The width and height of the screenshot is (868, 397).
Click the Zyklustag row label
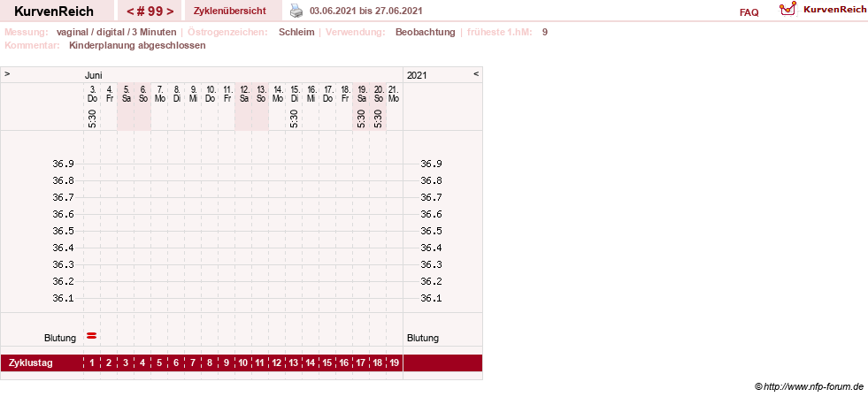point(31,363)
